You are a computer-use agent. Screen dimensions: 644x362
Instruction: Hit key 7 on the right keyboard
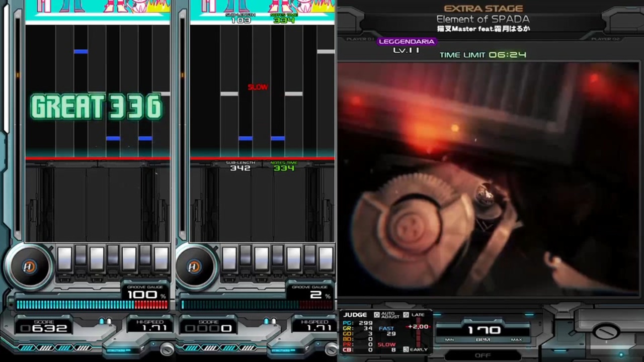[x=326, y=259]
